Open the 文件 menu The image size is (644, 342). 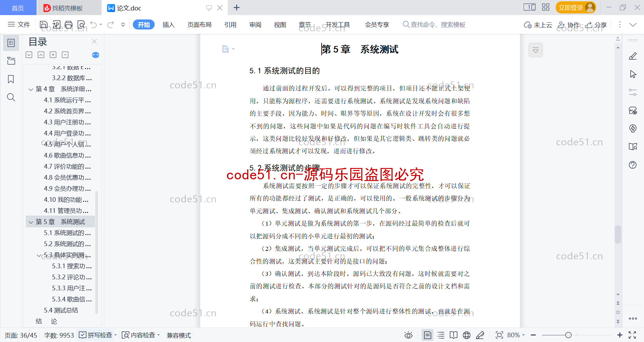[19, 24]
